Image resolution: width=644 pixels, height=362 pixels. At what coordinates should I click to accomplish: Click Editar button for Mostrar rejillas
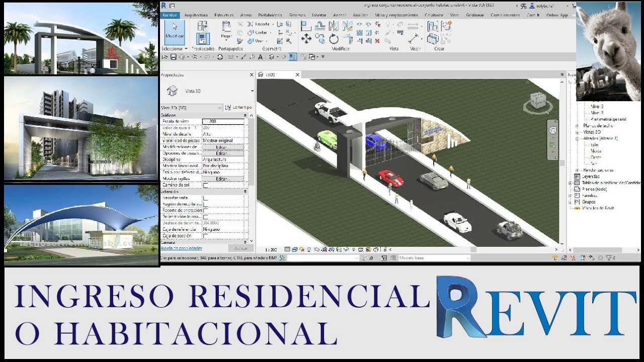[x=223, y=178]
